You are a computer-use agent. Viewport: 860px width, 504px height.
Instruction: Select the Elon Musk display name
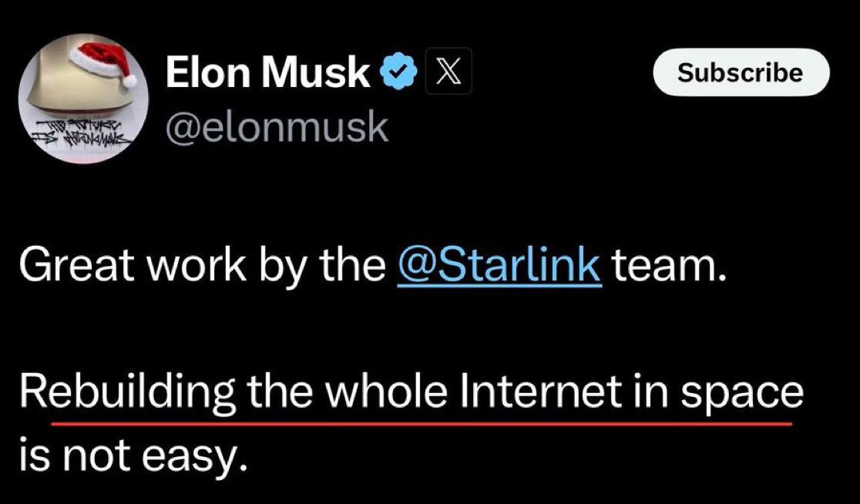[x=269, y=74]
